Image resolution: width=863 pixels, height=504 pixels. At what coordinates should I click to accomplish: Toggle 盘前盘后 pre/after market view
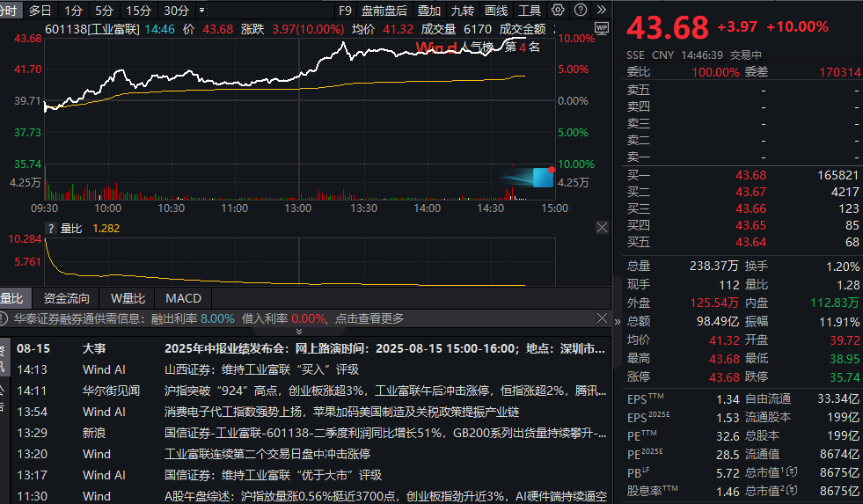click(384, 11)
